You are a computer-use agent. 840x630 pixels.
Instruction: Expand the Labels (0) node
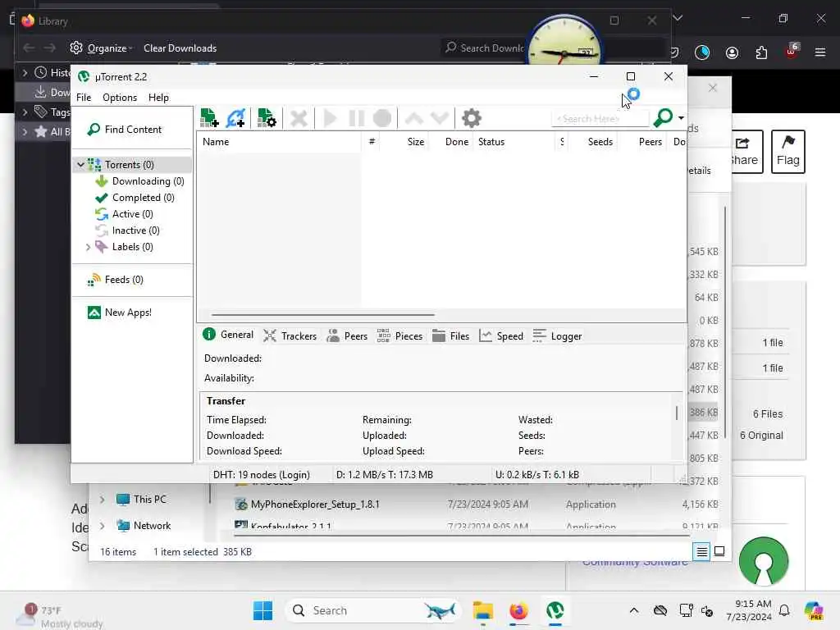coord(89,247)
